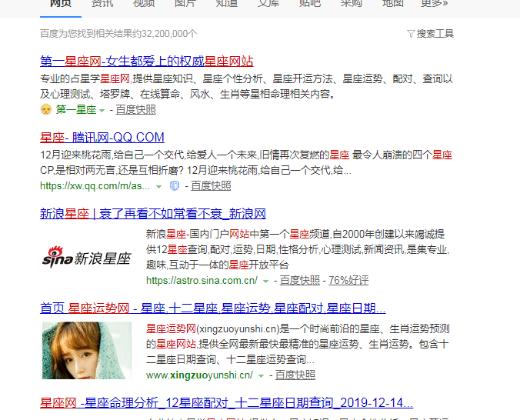The height and width of the screenshot is (420, 520).
Task: Click the www.xingzuoyunshi.cn URL
Action: [199, 375]
